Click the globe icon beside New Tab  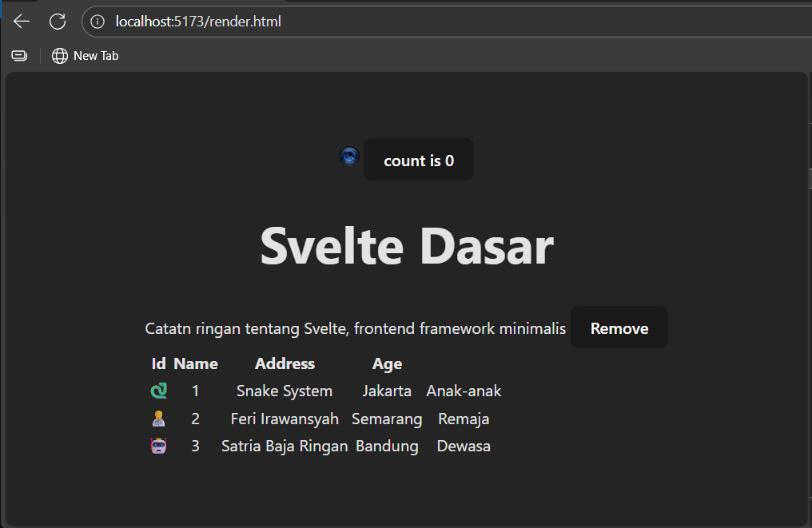60,55
